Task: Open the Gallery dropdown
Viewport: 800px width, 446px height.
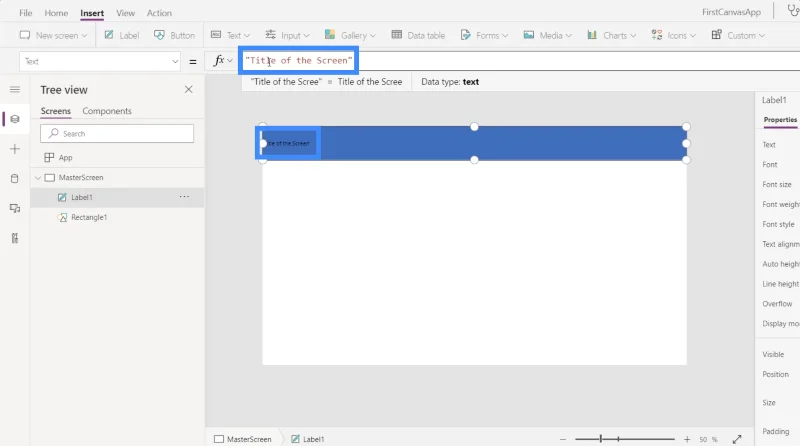Action: [x=350, y=35]
